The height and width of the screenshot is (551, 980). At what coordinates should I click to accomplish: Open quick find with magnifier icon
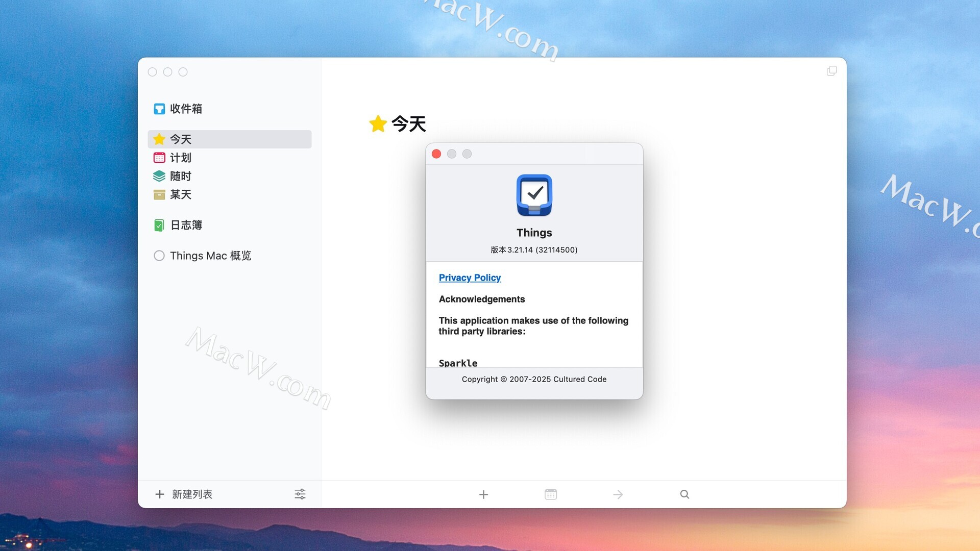tap(685, 494)
